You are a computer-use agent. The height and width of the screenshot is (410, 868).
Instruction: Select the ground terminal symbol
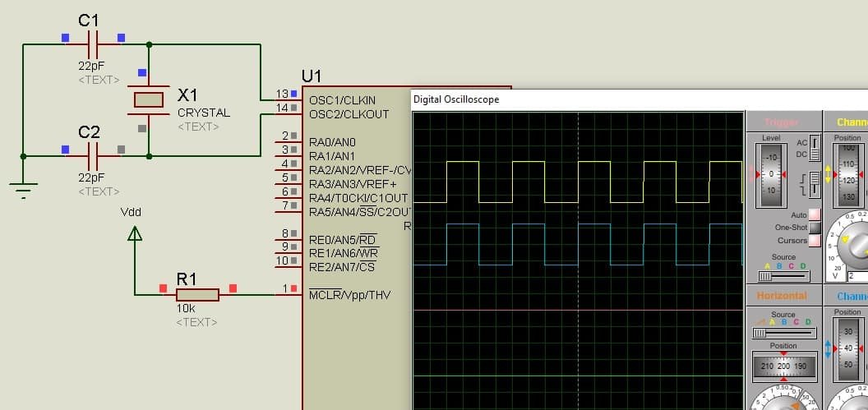point(23,190)
